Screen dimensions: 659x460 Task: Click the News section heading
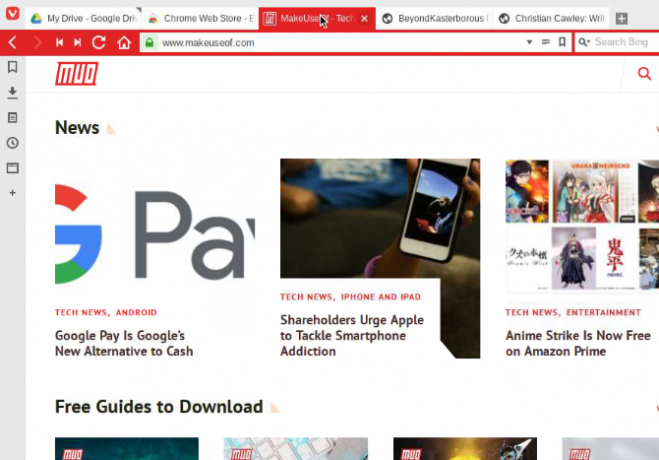pos(77,128)
